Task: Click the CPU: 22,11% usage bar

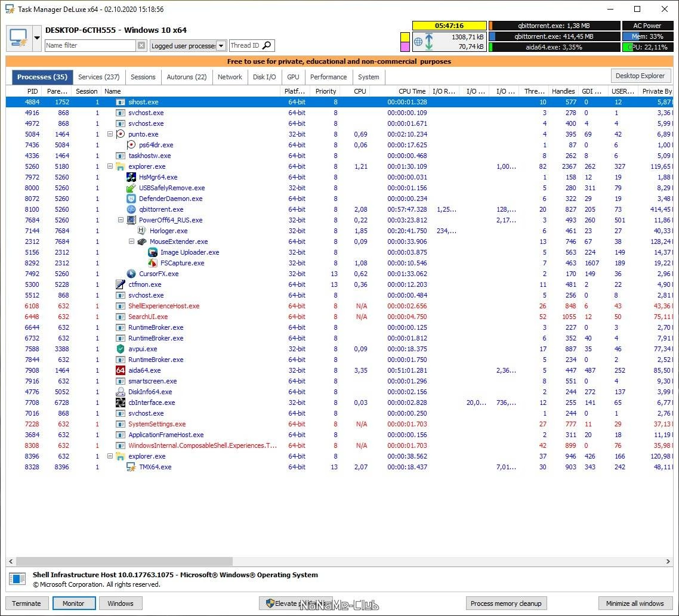Action: tap(647, 47)
